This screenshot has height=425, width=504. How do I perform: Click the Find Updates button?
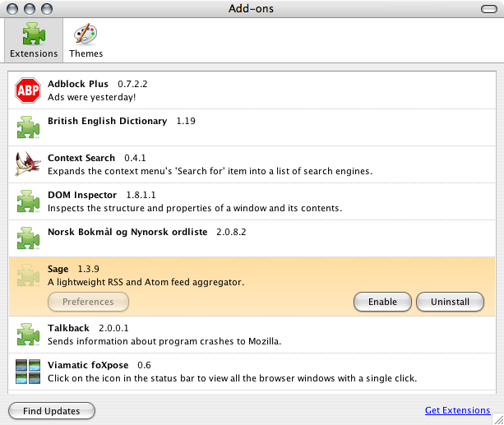pos(52,411)
